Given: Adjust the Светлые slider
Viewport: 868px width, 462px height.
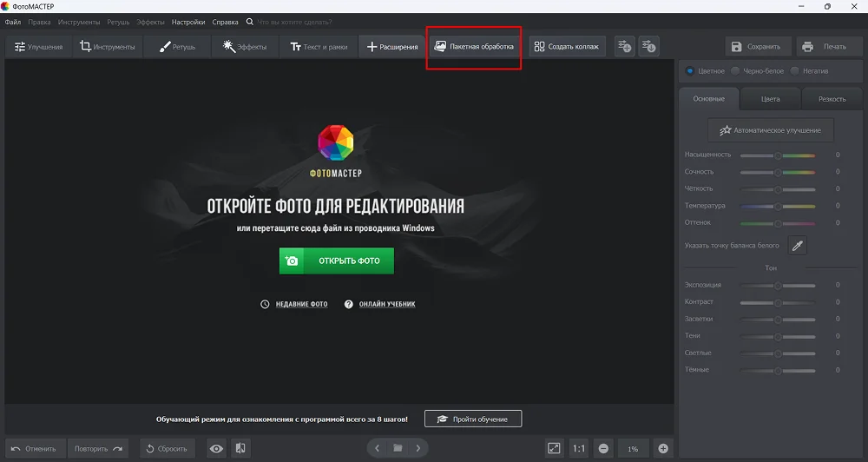Looking at the screenshot, I should (778, 353).
